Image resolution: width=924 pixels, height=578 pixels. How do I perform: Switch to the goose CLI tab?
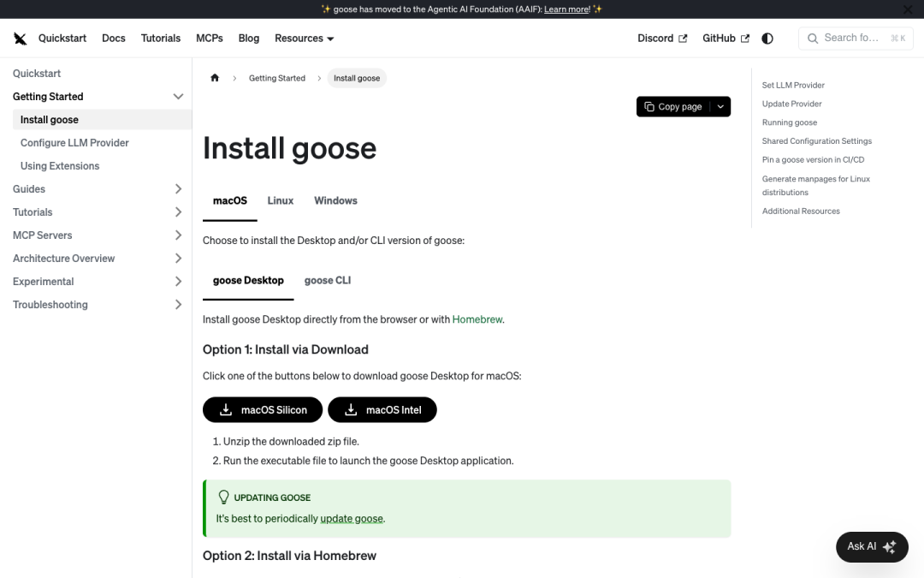pyautogui.click(x=328, y=280)
